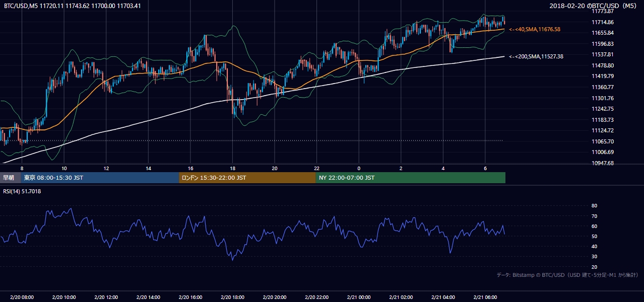Click the BTC/USD,M5 OHLC header text
This screenshot has height=302, width=644.
coord(72,6)
